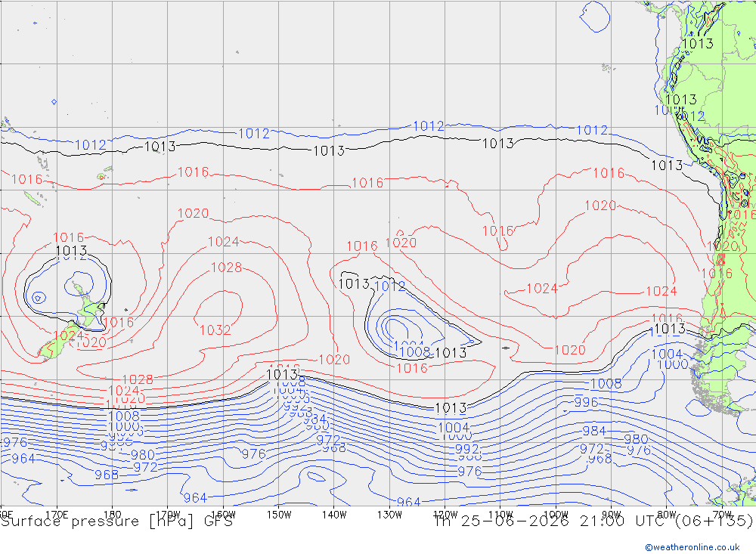Click the 120W longitude label
The height and width of the screenshot is (554, 756).
[x=445, y=515]
